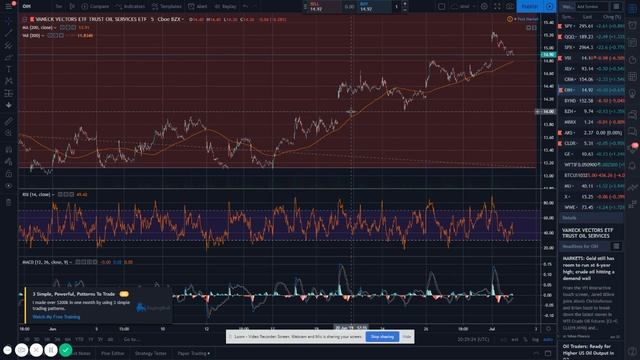Undo the last chart action
The image size is (640, 360).
(245, 6)
